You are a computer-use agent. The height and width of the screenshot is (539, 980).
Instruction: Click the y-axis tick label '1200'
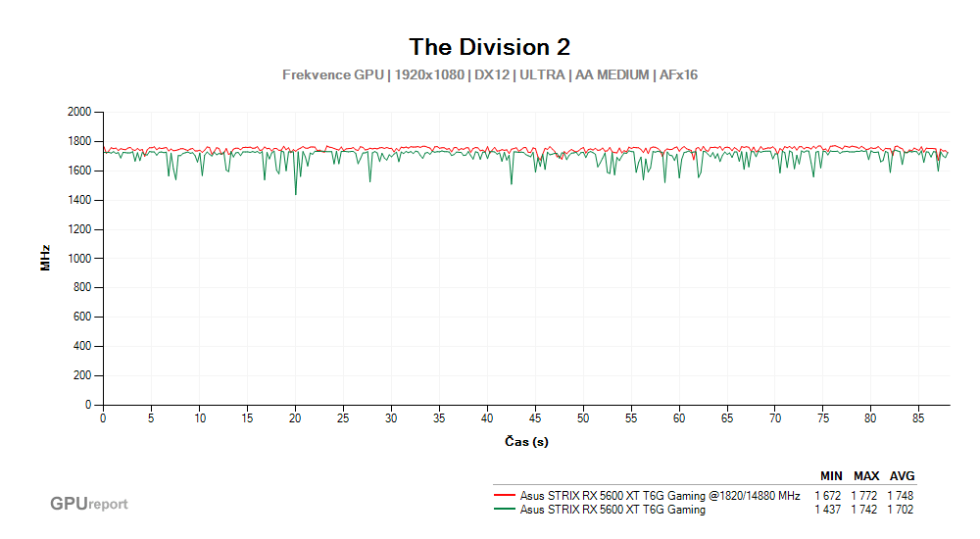click(x=79, y=229)
